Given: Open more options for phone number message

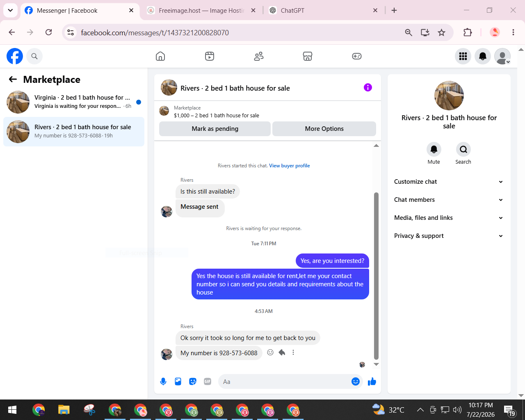Looking at the screenshot, I should coord(293,352).
